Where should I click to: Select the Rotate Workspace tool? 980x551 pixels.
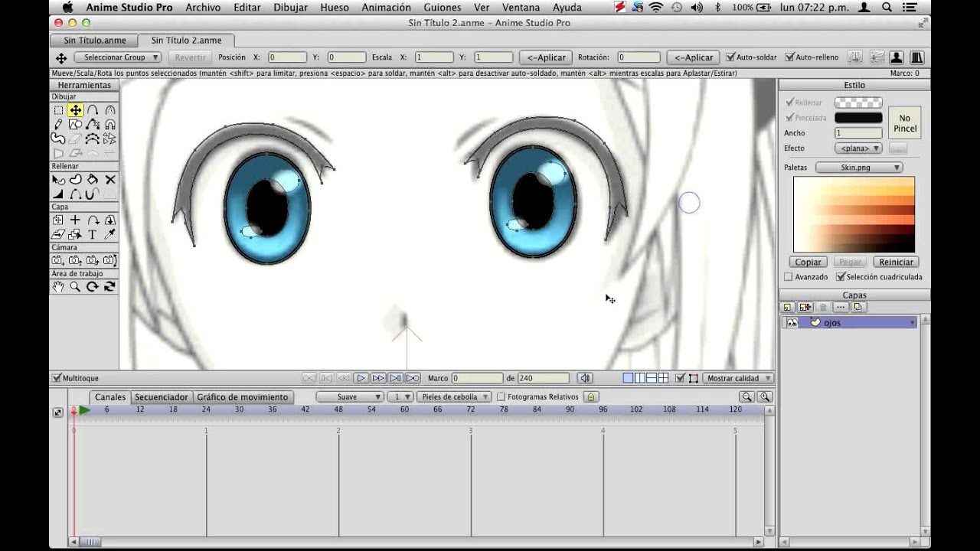[x=93, y=287]
